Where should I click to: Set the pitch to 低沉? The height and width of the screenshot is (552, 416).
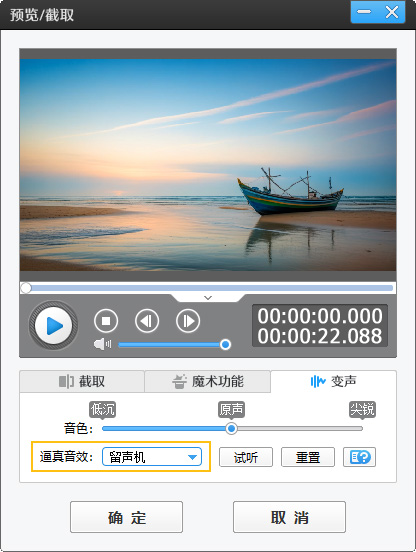pyautogui.click(x=102, y=410)
